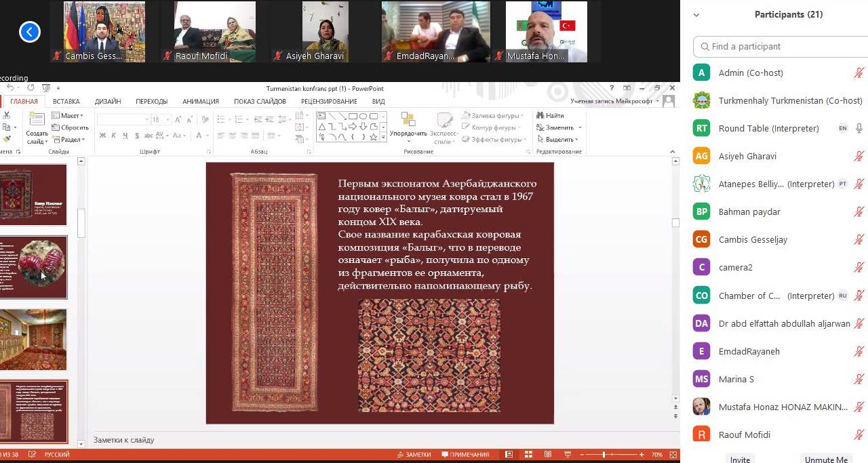Open font color A dropdown arrow

(x=207, y=136)
